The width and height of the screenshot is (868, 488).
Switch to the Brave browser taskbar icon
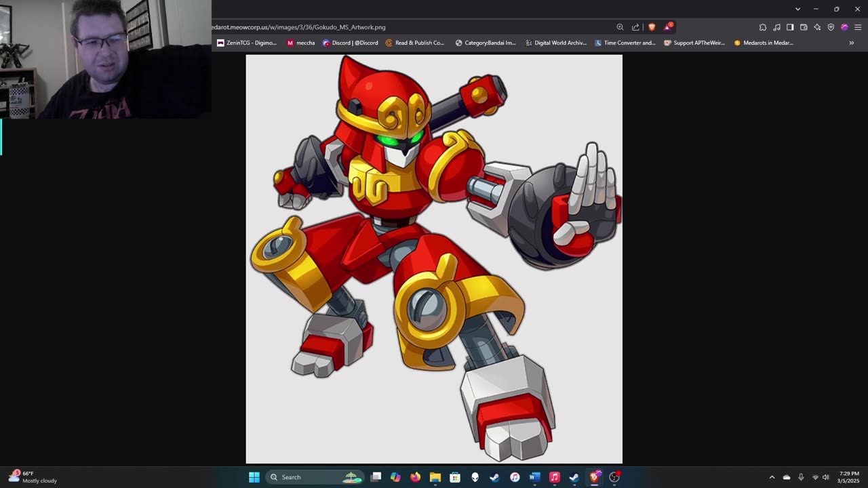click(x=595, y=477)
